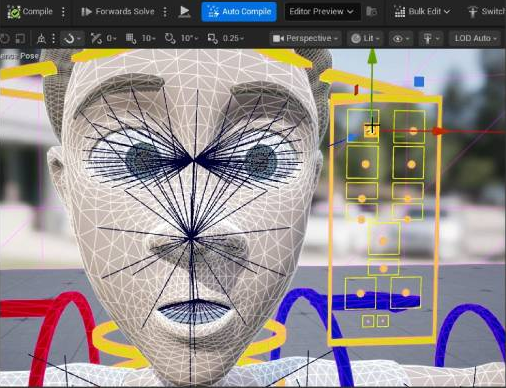The width and height of the screenshot is (506, 388).
Task: Click the green Y-axis gizmo arrow
Action: [372, 57]
